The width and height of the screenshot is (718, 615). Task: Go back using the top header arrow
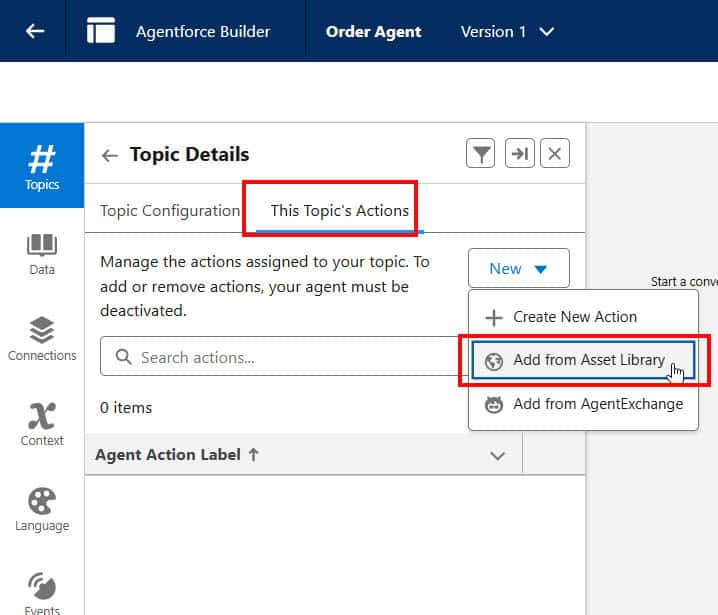coord(35,31)
